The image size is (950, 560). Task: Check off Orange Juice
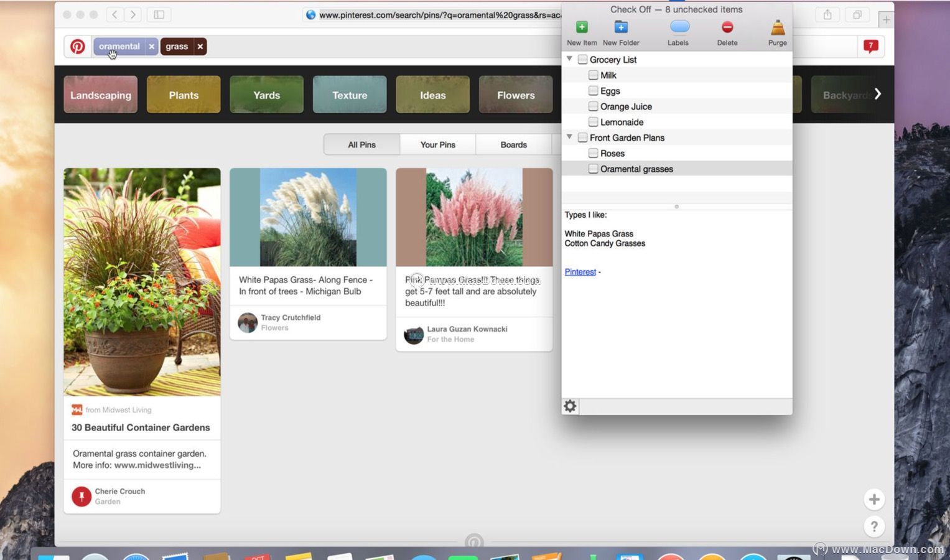pyautogui.click(x=594, y=106)
